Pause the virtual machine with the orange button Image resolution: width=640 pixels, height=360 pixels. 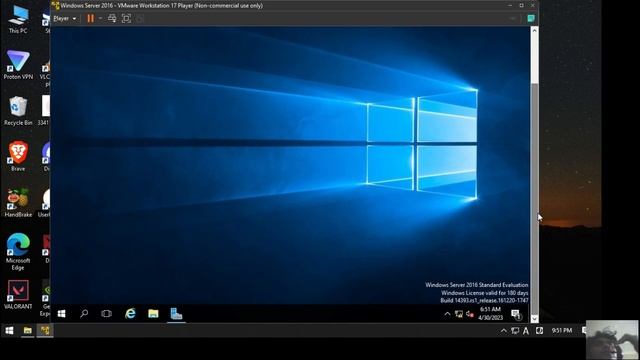[91, 18]
